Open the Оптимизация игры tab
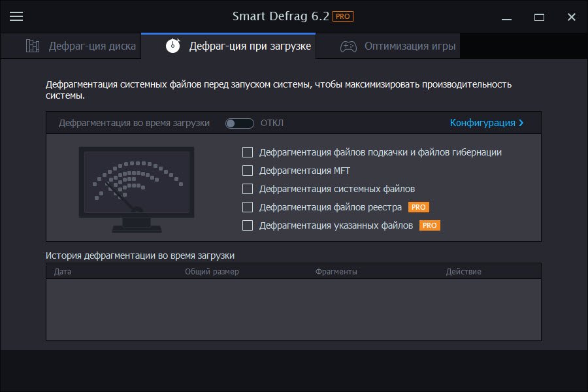This screenshot has width=588, height=392. [388, 46]
